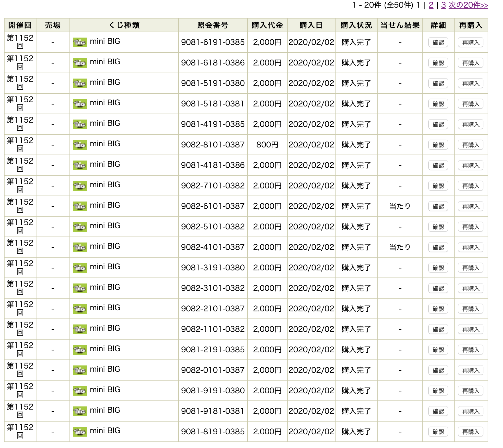Repurchase ticket 9082-3101-0382

[471, 288]
